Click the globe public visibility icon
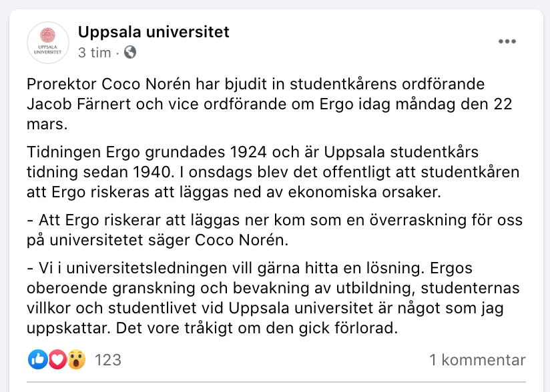 coord(130,52)
